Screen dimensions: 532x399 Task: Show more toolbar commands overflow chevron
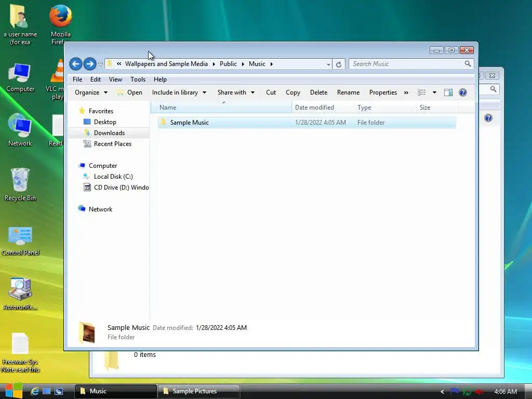point(406,92)
